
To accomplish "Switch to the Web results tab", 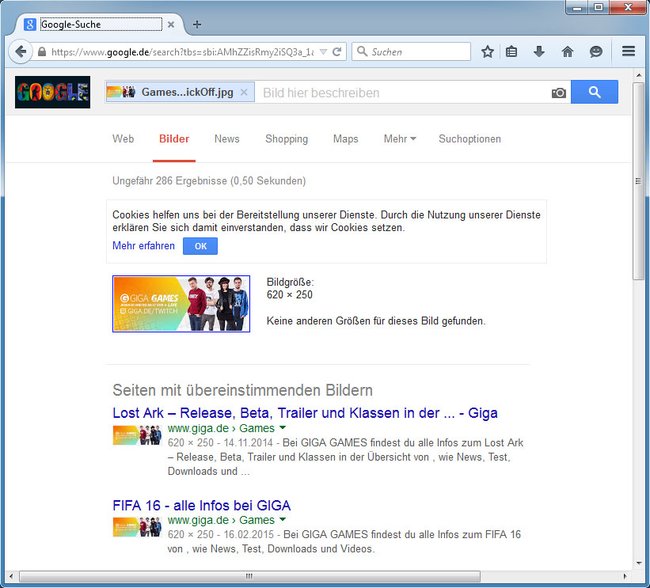I will tap(123, 139).
